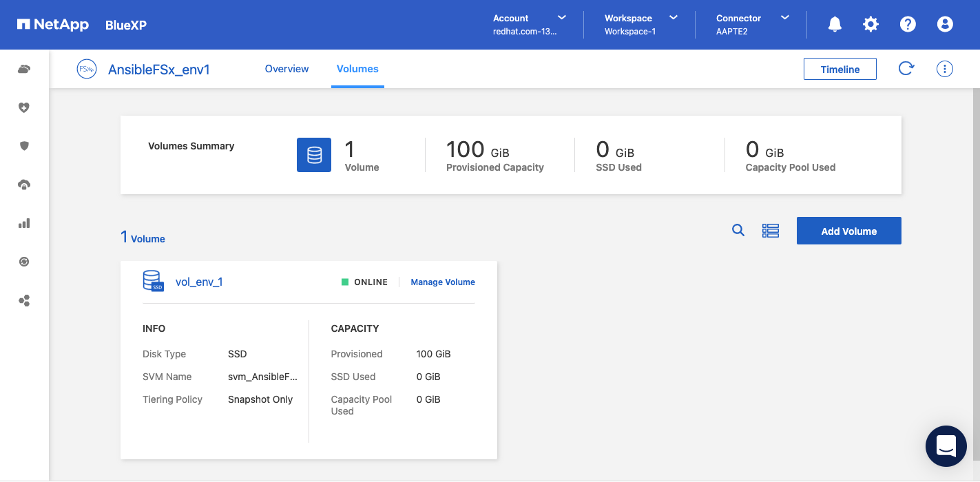Switch to the Overview tab
Image resolution: width=980 pixels, height=482 pixels.
pyautogui.click(x=286, y=69)
